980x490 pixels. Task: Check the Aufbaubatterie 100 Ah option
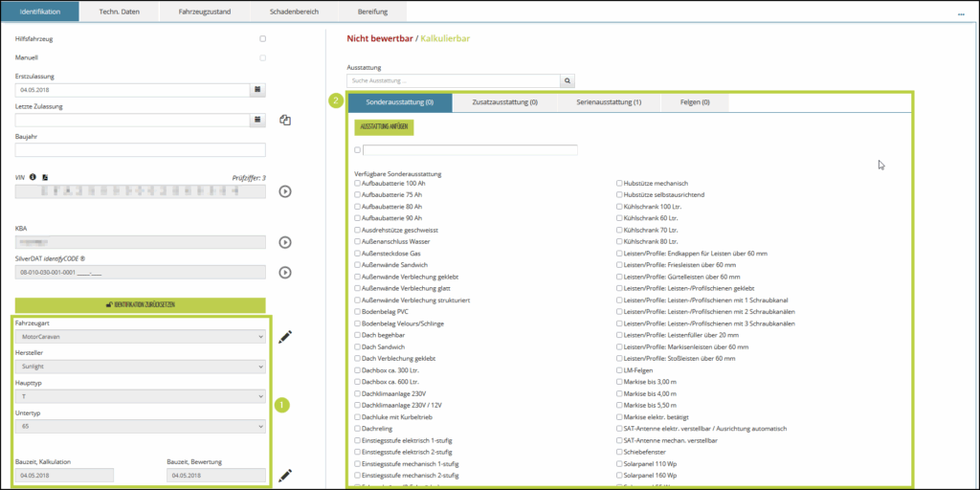358,183
